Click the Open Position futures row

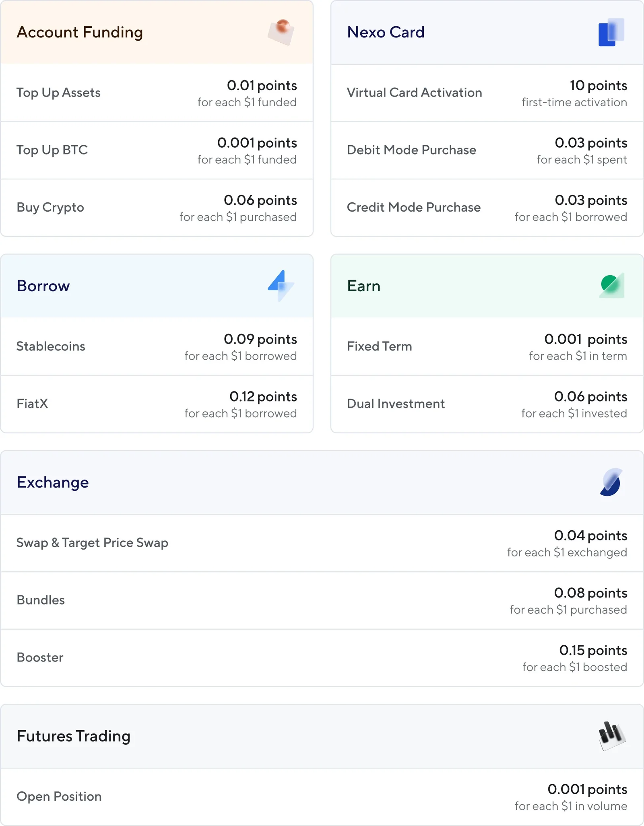point(322,797)
